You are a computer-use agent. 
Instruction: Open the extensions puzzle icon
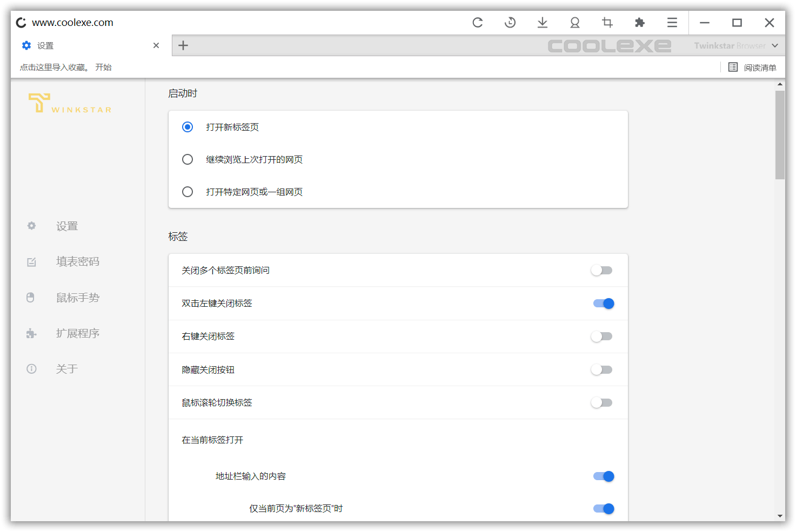tap(640, 23)
